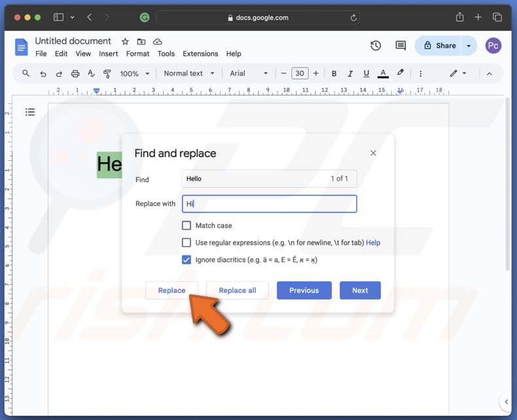Toggle underline formatting
Image resolution: width=517 pixels, height=420 pixels.
(366, 73)
